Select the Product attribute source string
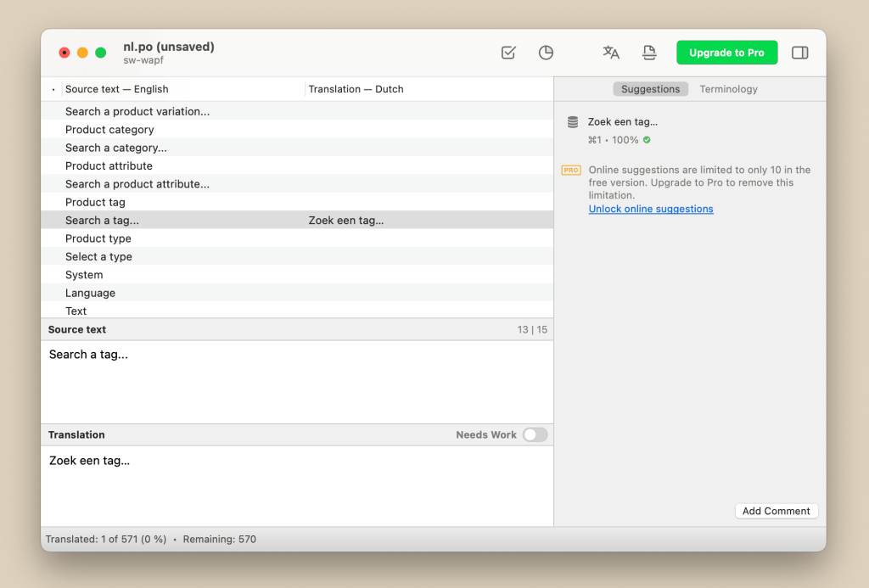The image size is (869, 588). point(108,165)
